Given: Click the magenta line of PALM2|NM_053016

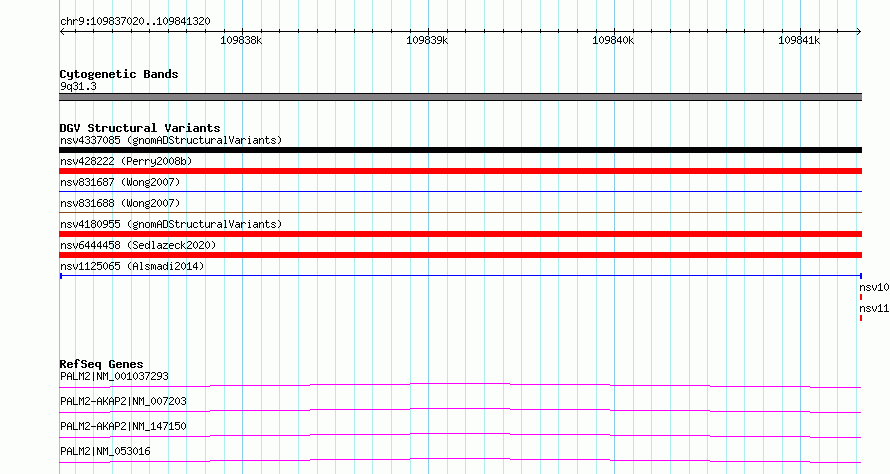Looking at the screenshot, I should [460, 460].
